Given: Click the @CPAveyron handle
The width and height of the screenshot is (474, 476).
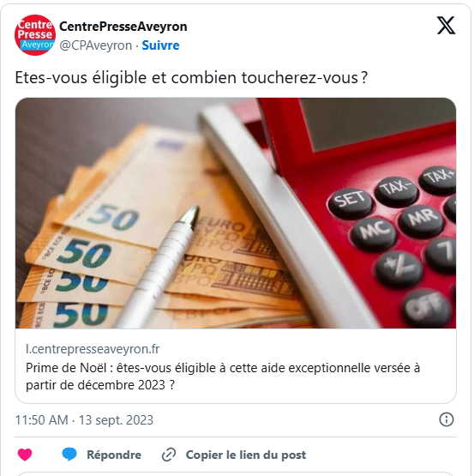Looking at the screenshot, I should coord(96,45).
